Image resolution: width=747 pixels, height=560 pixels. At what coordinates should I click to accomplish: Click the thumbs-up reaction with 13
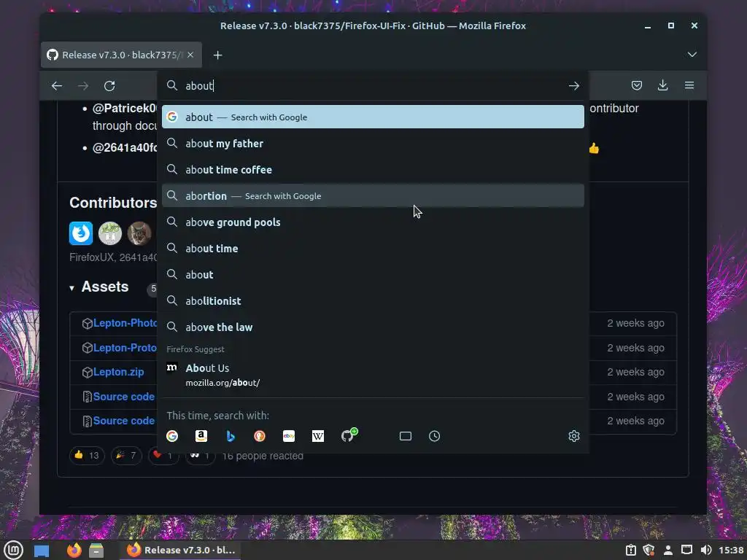[x=87, y=455]
